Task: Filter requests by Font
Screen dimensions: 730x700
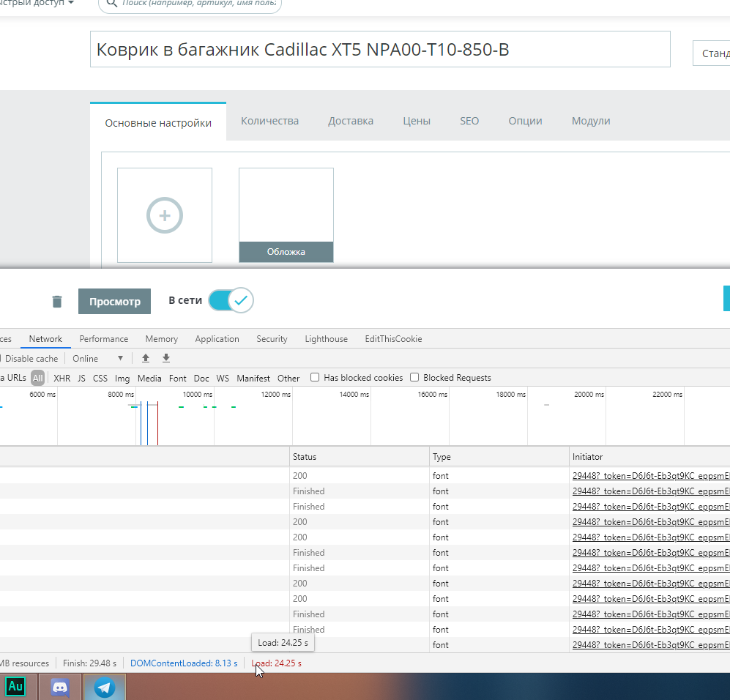Action: pos(177,379)
